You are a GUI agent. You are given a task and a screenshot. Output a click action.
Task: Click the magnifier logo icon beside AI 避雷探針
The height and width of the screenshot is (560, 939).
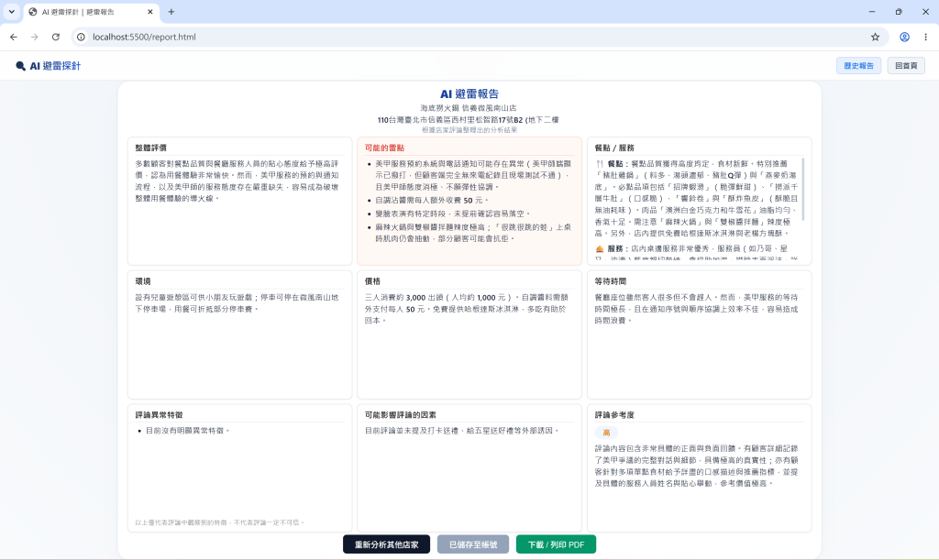tap(20, 66)
